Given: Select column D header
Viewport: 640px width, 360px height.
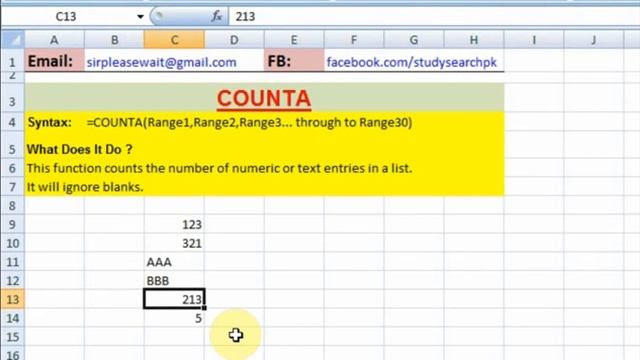Looking at the screenshot, I should (x=234, y=40).
